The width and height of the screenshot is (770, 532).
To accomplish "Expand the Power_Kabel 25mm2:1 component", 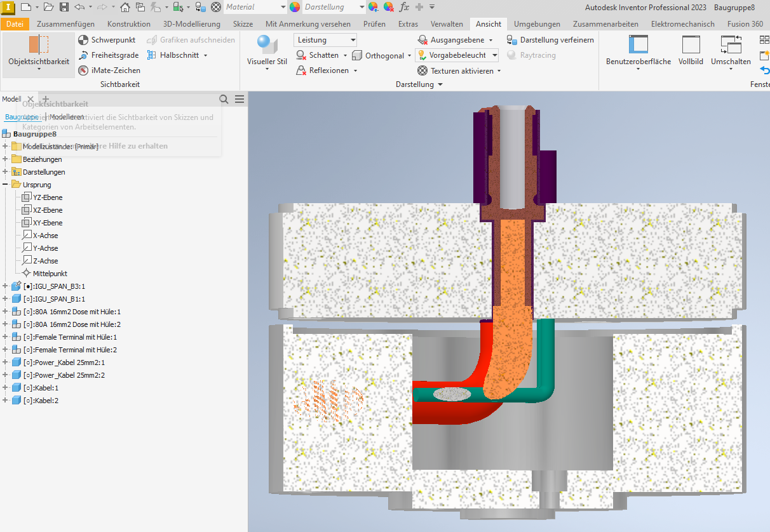I will [x=6, y=362].
